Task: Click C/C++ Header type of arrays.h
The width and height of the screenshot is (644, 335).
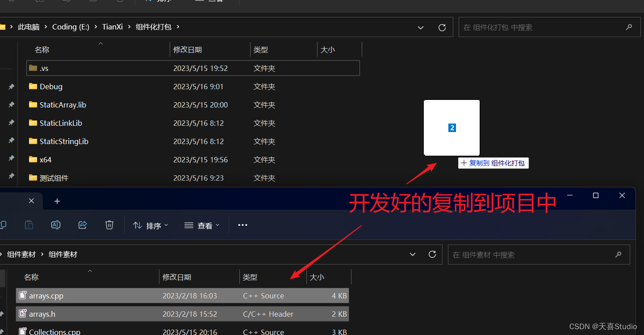Action: click(x=268, y=314)
